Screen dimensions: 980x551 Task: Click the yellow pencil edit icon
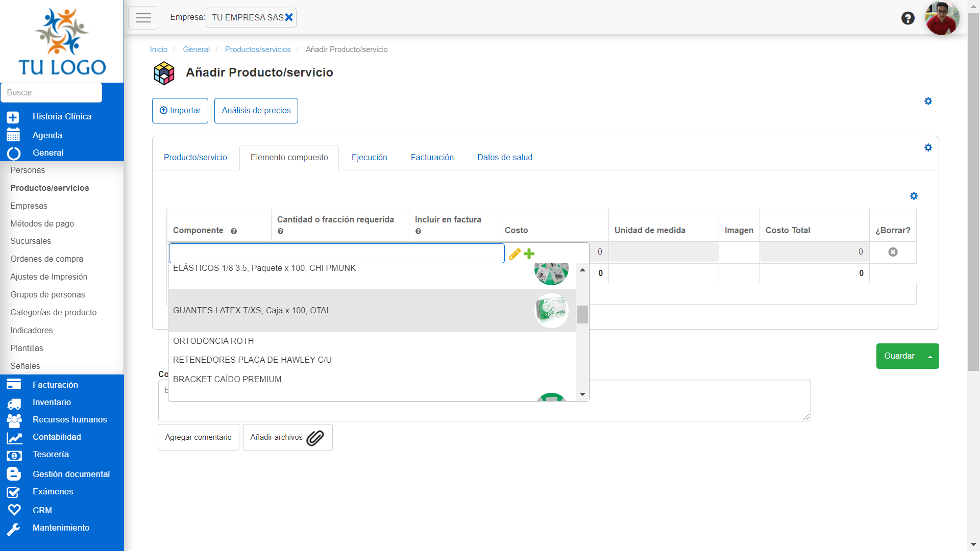pyautogui.click(x=514, y=254)
